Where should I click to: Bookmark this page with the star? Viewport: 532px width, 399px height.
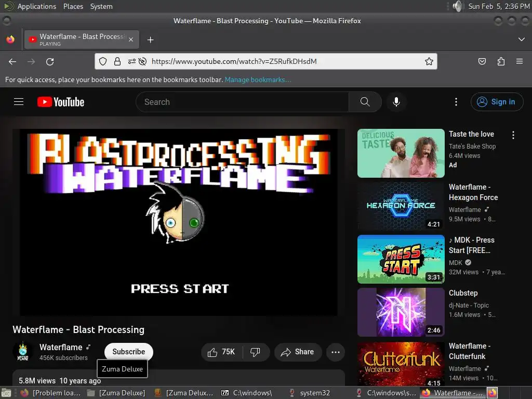click(429, 61)
